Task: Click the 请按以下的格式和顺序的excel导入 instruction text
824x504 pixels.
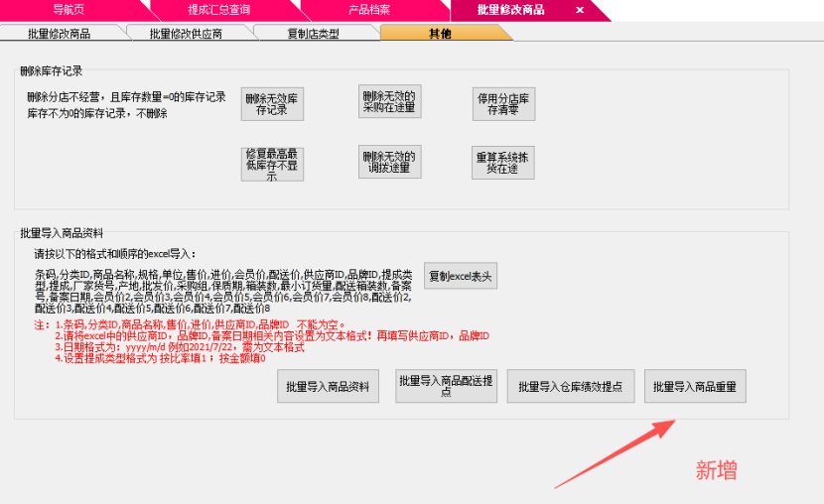Action: [115, 254]
